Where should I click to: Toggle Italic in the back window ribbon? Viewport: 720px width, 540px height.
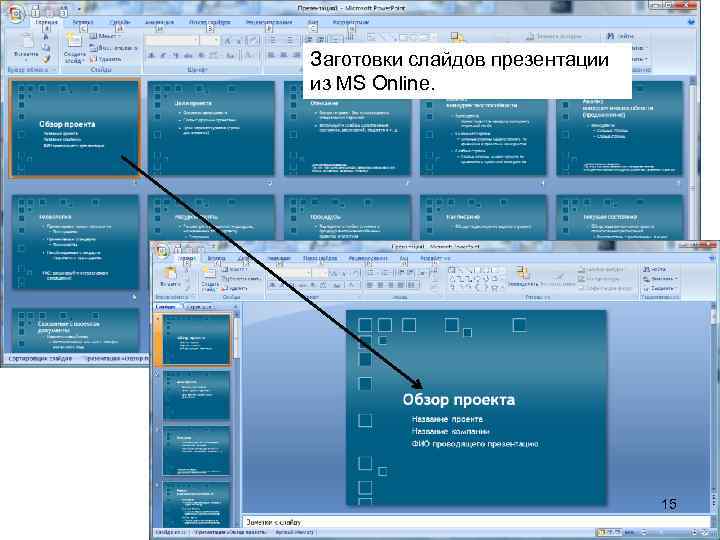tap(163, 56)
